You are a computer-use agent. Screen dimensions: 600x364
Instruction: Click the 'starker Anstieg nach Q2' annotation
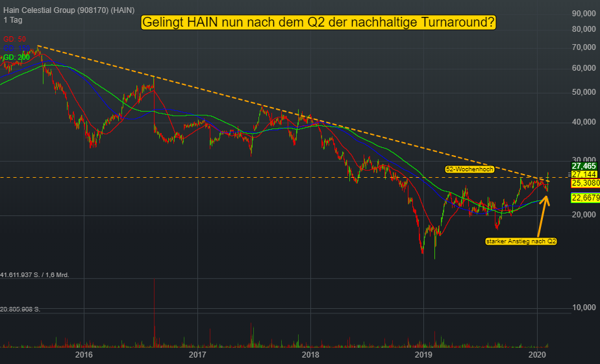pos(521,241)
